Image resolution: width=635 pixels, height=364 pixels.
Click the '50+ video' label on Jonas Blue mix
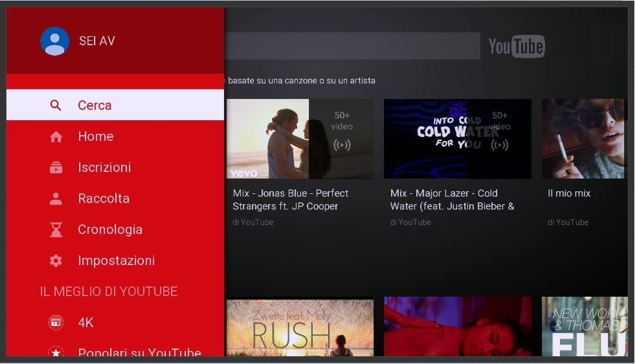click(x=342, y=121)
